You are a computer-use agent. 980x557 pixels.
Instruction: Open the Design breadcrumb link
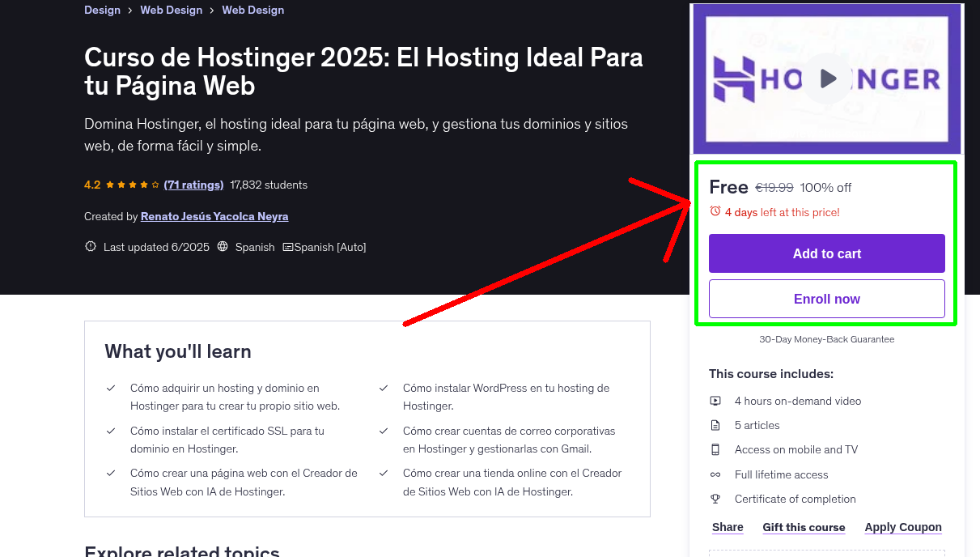coord(102,10)
